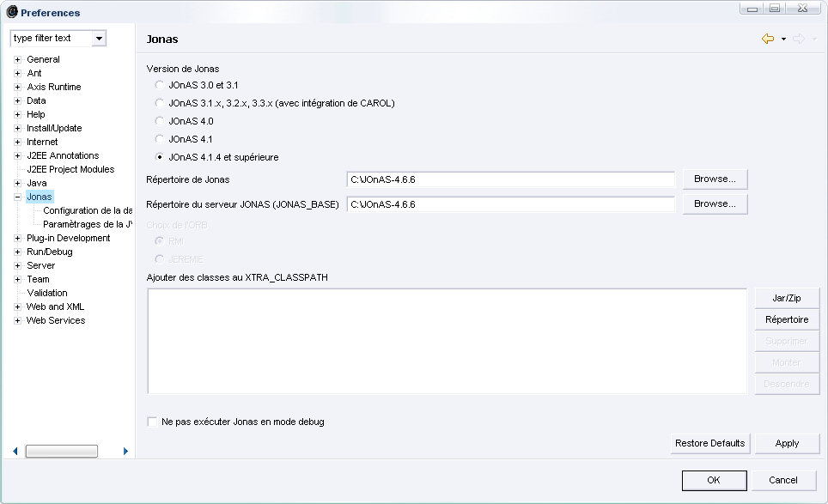This screenshot has height=504, width=828.
Task: Click the Apply button
Action: pyautogui.click(x=787, y=443)
